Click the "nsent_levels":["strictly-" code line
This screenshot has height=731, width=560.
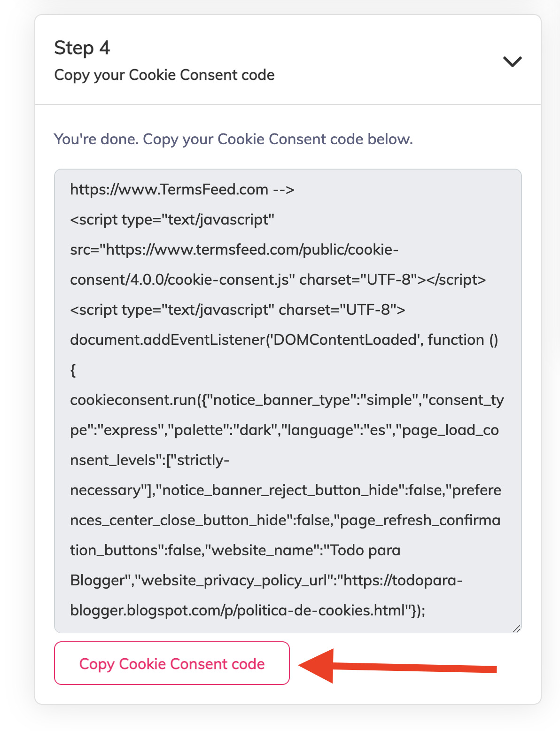149,460
